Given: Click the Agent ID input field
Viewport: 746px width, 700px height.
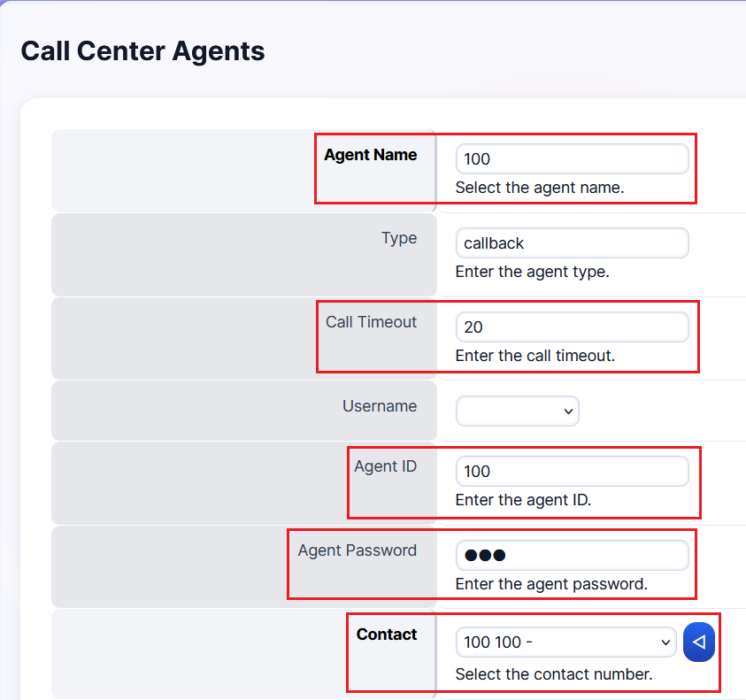Looking at the screenshot, I should coord(572,471).
